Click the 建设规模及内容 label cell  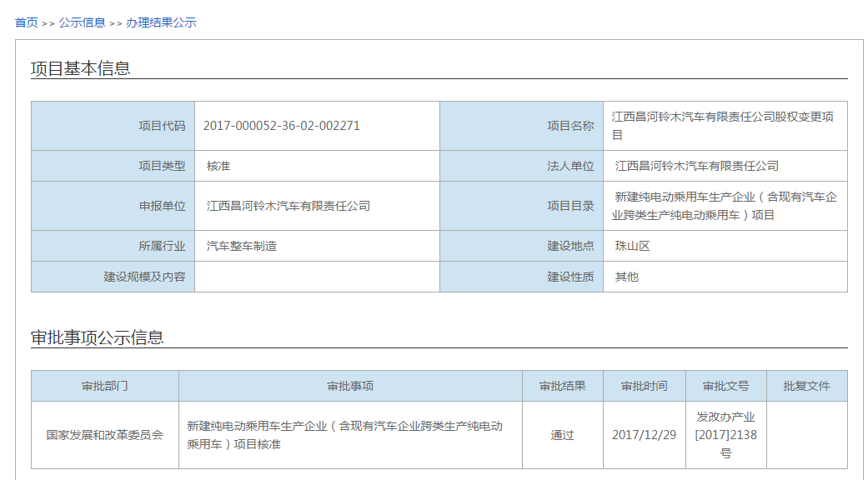[113, 277]
